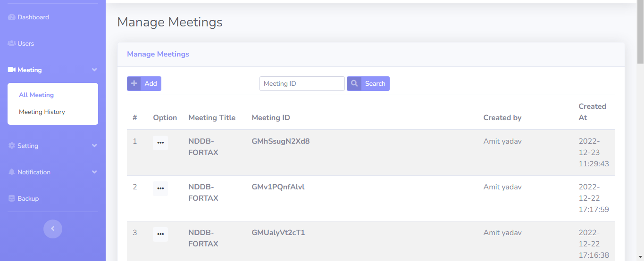644x261 pixels.
Task: Click the Dashboard gauge icon in sidebar
Action: coord(12,17)
